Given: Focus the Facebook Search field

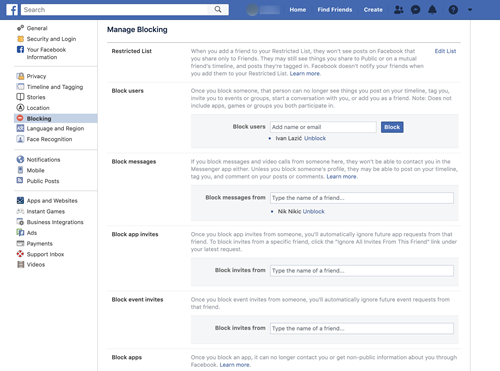Looking at the screenshot, I should pyautogui.click(x=115, y=10).
